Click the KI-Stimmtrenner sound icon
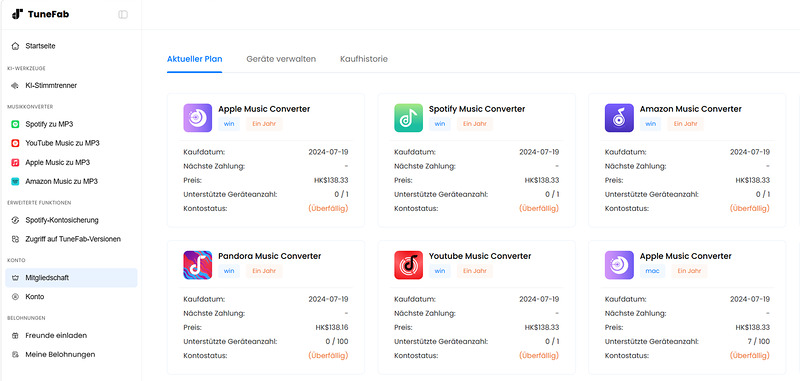Viewport: 800px width, 381px height. (15, 86)
